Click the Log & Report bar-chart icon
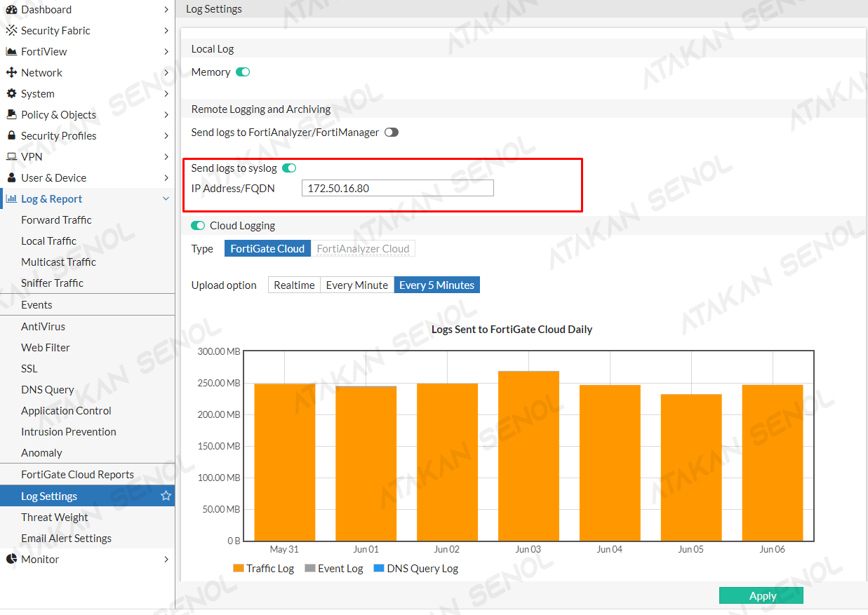This screenshot has height=615, width=868. pyautogui.click(x=11, y=199)
